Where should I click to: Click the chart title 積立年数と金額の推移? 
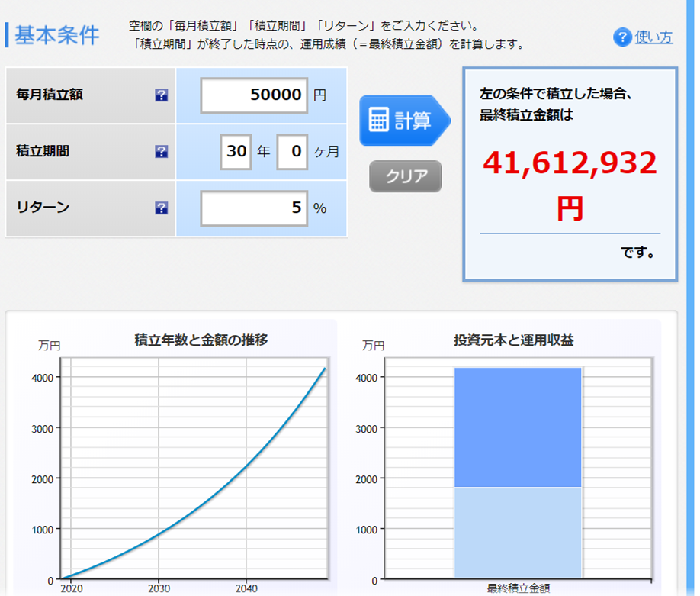point(201,340)
